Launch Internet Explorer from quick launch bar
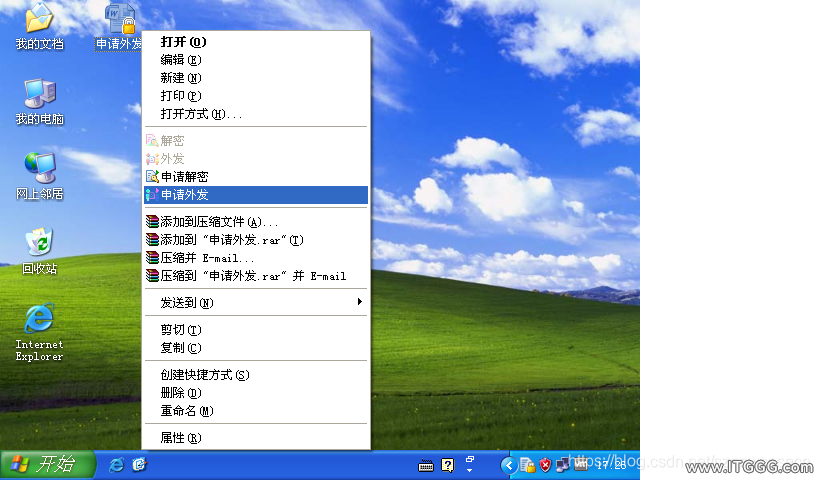The width and height of the screenshot is (819, 480). click(x=116, y=464)
